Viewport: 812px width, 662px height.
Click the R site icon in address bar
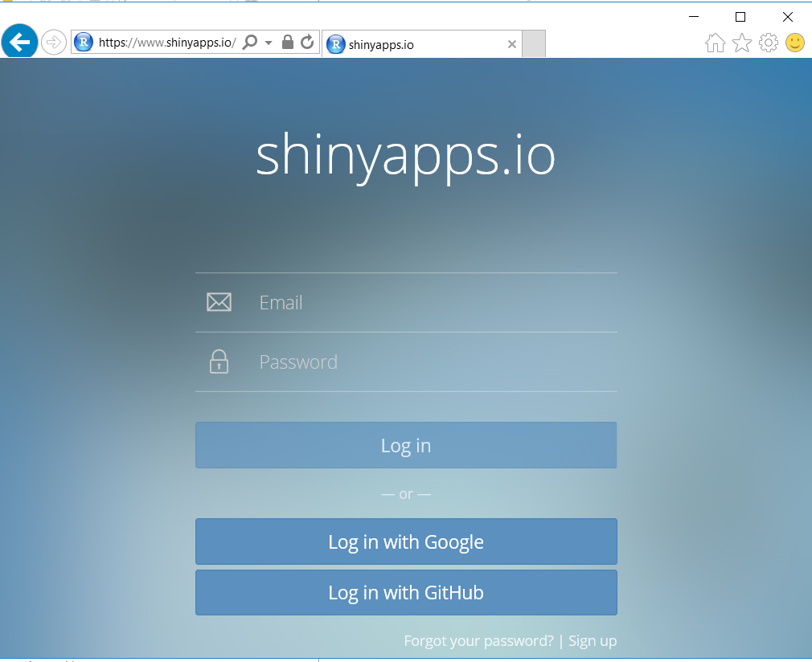coord(84,42)
